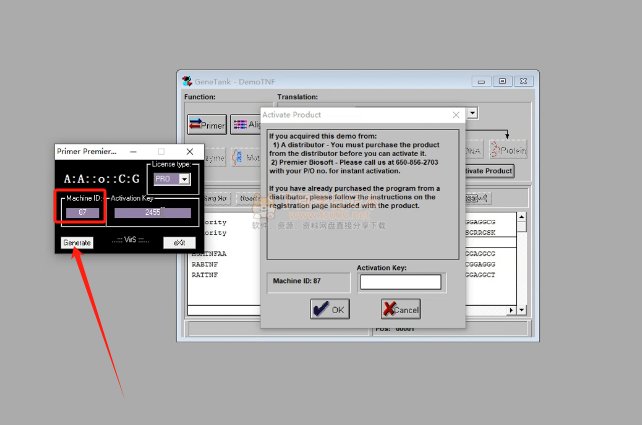Viewport: 642px width, 425px height.
Task: Open the Align function in GeneTank
Action: pyautogui.click(x=246, y=124)
